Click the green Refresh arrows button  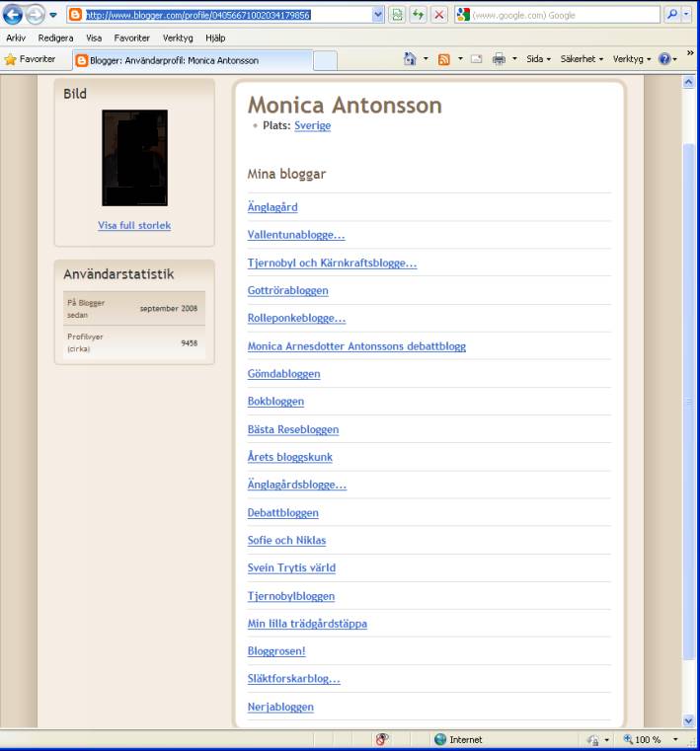click(418, 15)
